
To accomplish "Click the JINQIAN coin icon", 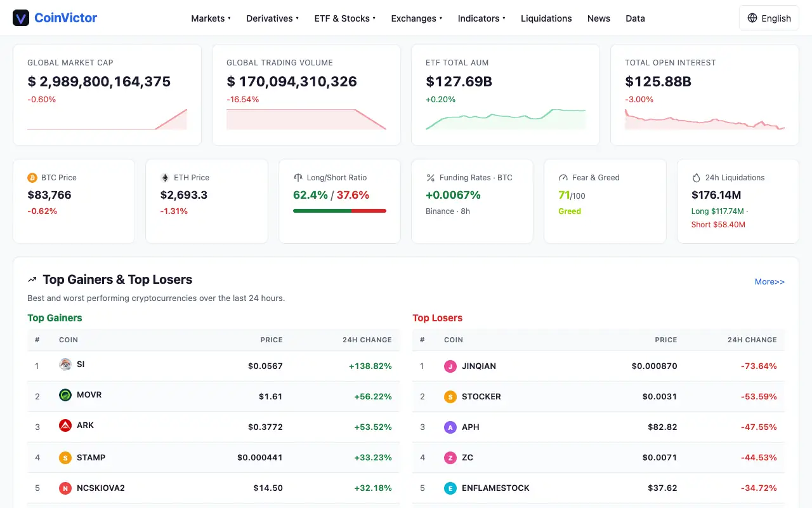I will point(450,366).
